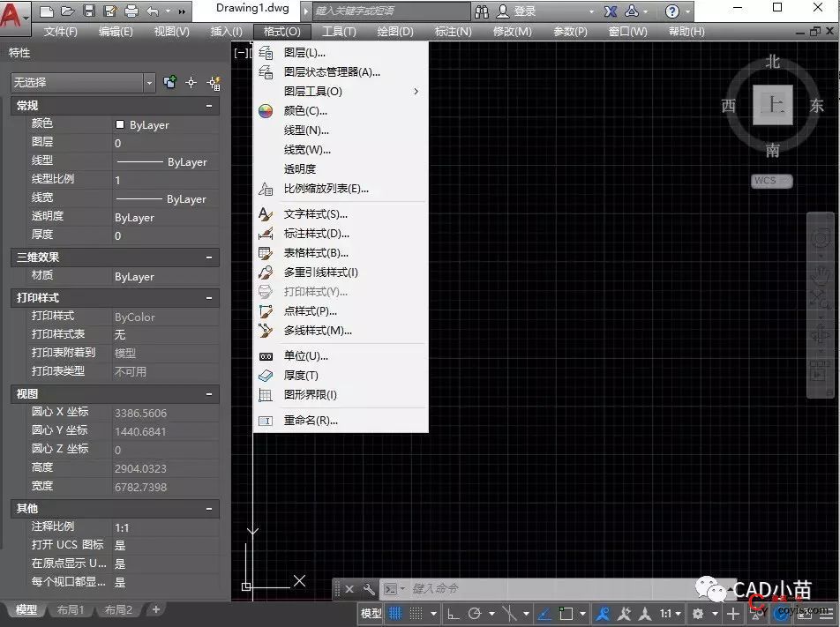Expand the 图层工具(O) submenu
Screen dimensions: 840x627
coord(341,92)
